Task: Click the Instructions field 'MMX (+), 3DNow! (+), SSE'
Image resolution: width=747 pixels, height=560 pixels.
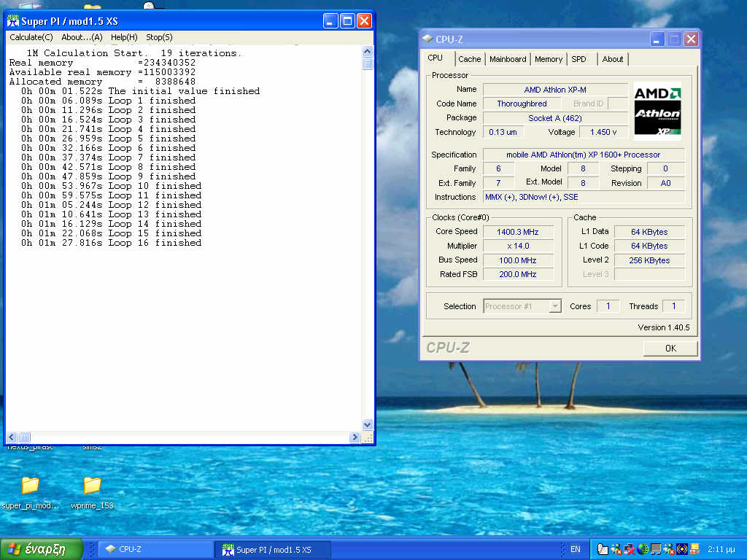Action: 583,197
